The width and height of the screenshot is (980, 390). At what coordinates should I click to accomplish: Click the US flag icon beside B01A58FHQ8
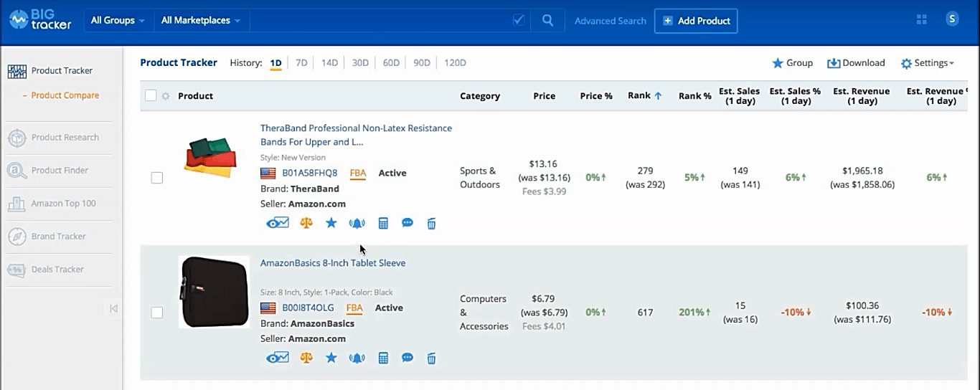pyautogui.click(x=268, y=173)
